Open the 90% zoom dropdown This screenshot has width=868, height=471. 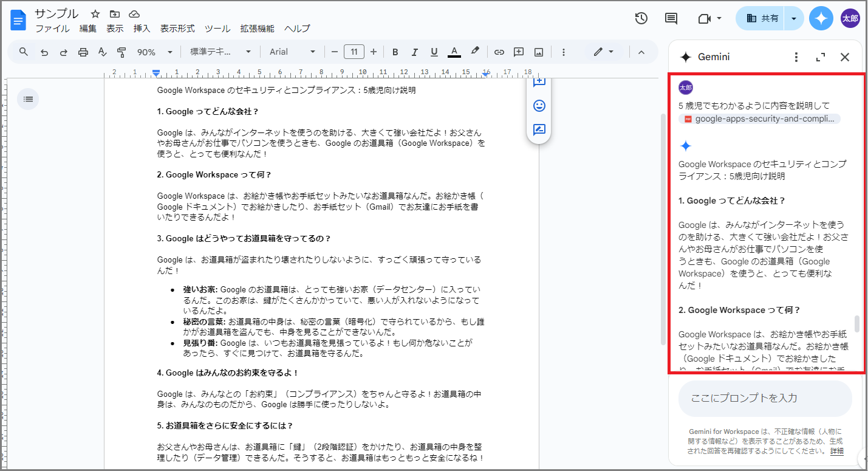click(x=154, y=52)
